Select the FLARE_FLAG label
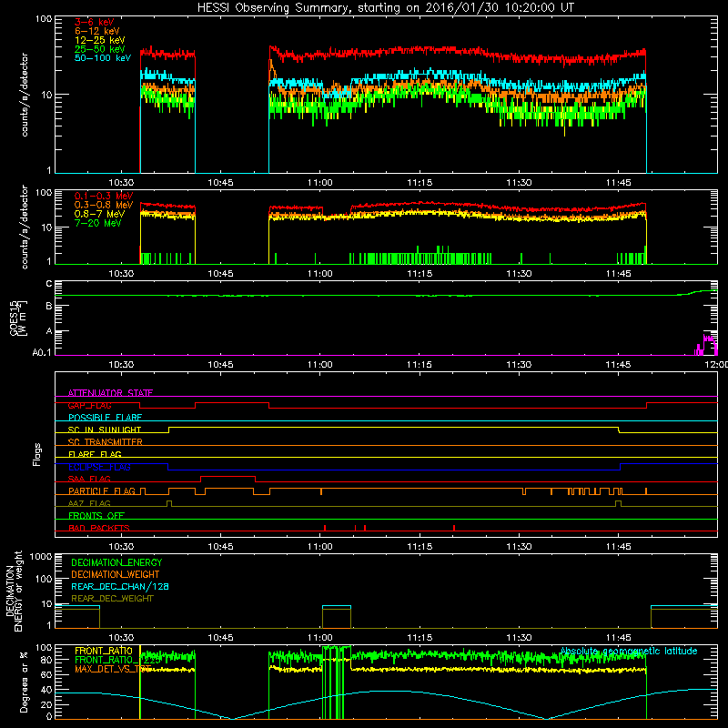Viewport: 728px width, 728px height. tap(95, 454)
